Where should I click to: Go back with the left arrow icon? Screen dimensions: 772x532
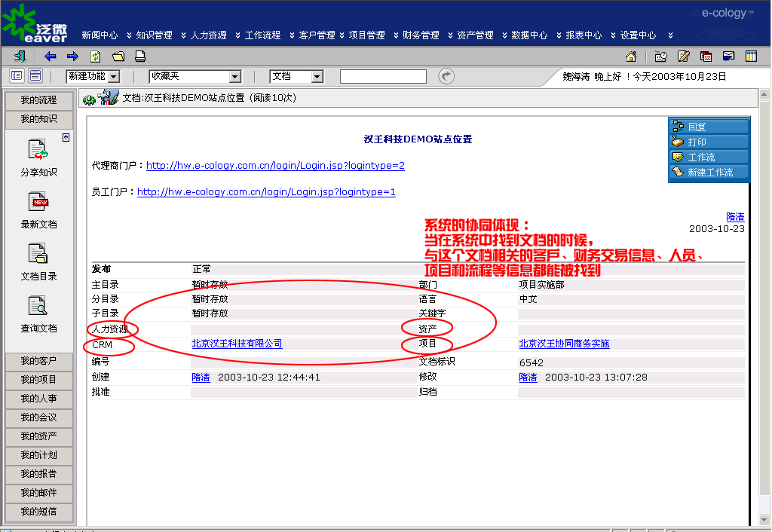[x=50, y=57]
